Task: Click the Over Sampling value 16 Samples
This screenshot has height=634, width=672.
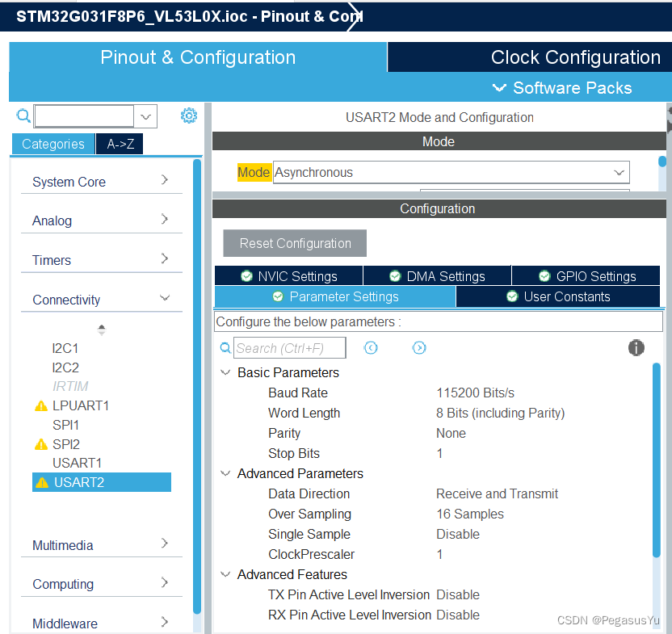Action: [470, 514]
